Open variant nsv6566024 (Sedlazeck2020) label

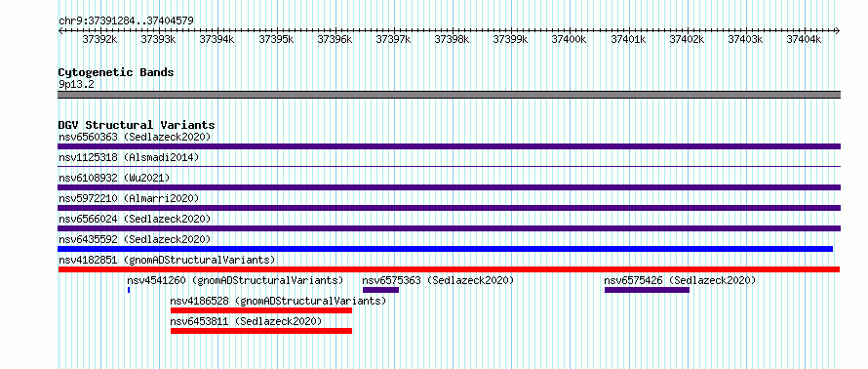click(135, 219)
